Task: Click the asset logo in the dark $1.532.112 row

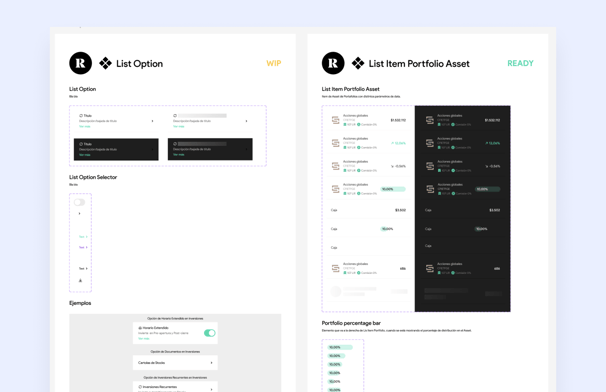Action: 430,120
